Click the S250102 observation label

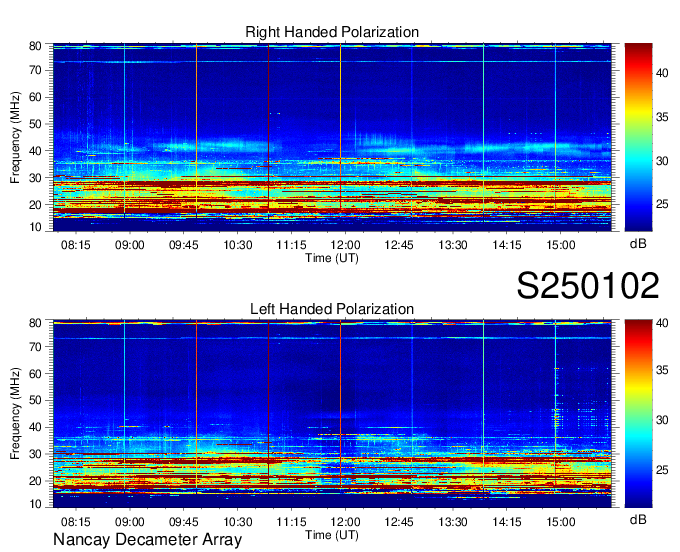click(x=588, y=286)
